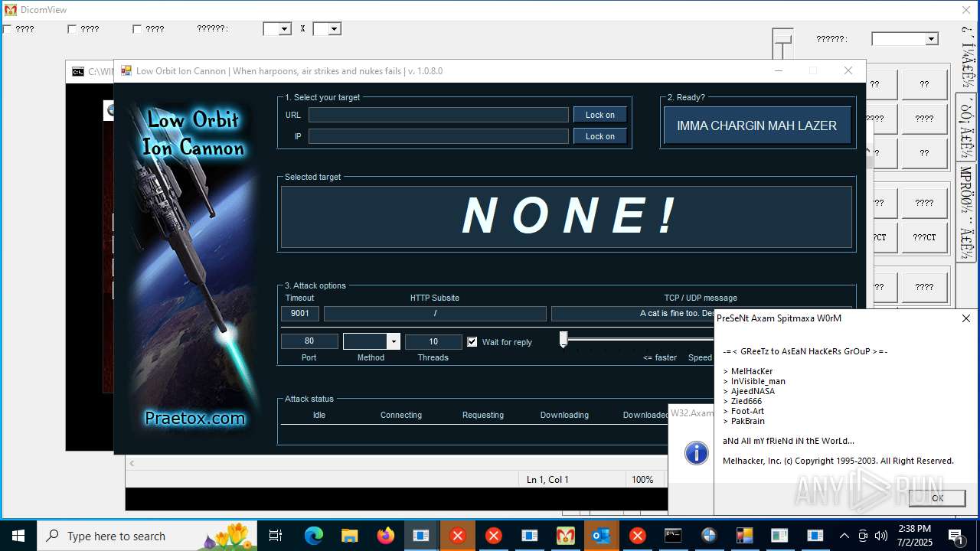Viewport: 980px width, 551px height.
Task: Click into the URL target field
Action: pos(439,115)
